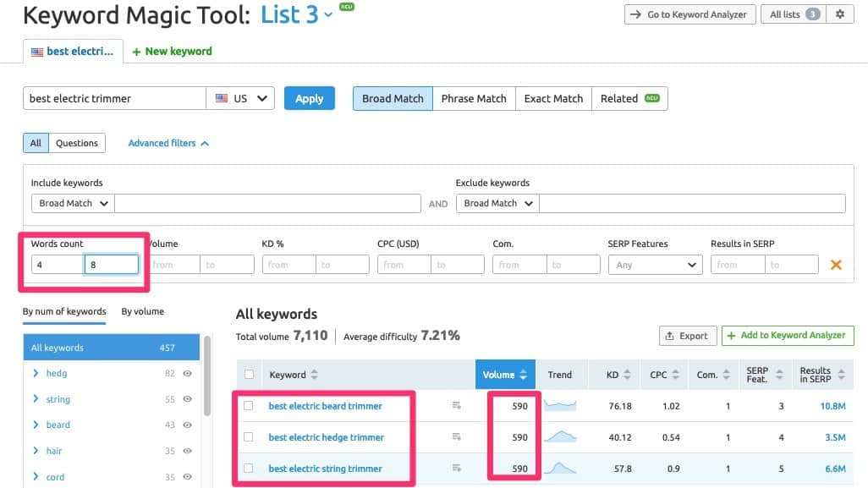
Task: Open Include keywords Broad Match dropdown
Action: (73, 203)
